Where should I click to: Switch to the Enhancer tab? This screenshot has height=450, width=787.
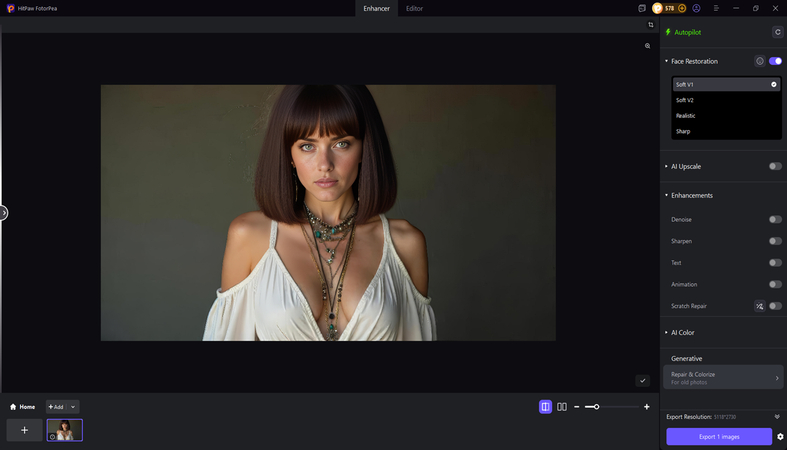point(376,9)
